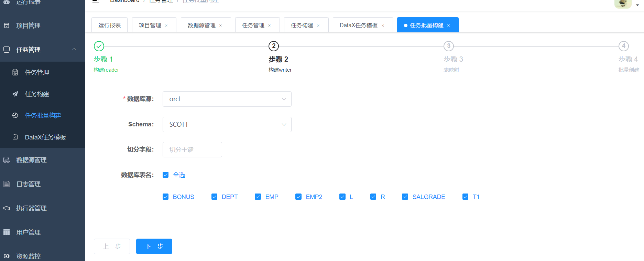Viewport: 644px width, 261px height.
Task: Click the step 3 circle indicator
Action: tap(449, 46)
